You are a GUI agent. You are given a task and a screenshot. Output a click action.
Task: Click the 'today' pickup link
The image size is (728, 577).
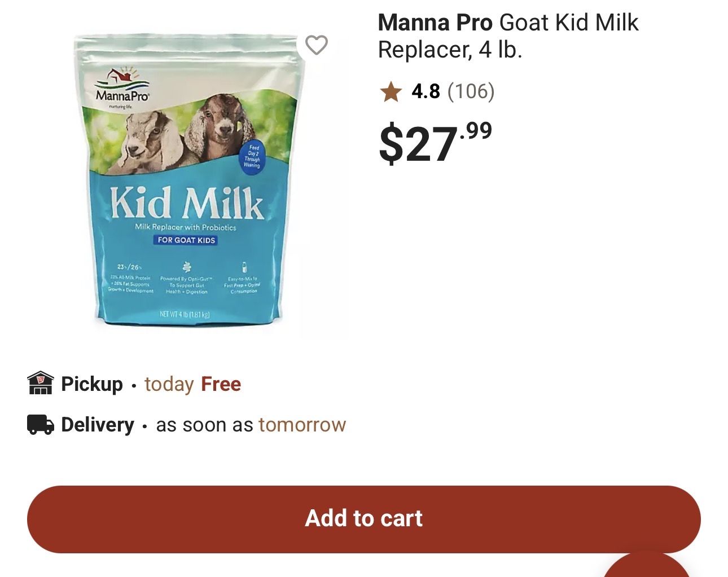click(169, 384)
